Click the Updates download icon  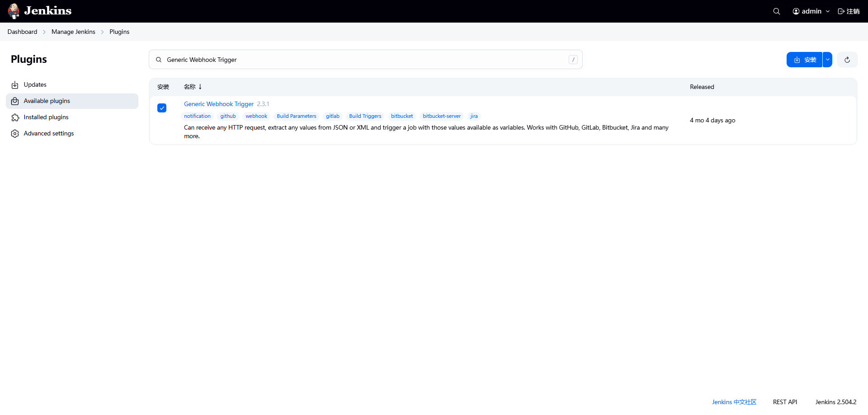click(15, 85)
